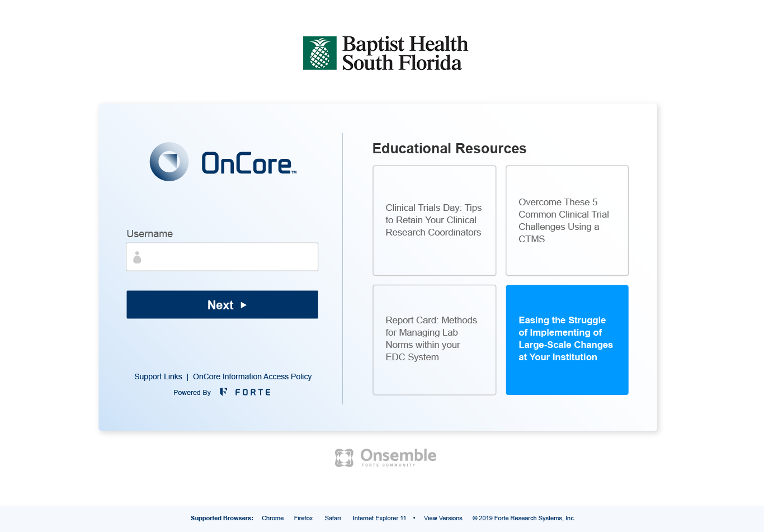
Task: Focus the Username input field
Action: point(222,257)
